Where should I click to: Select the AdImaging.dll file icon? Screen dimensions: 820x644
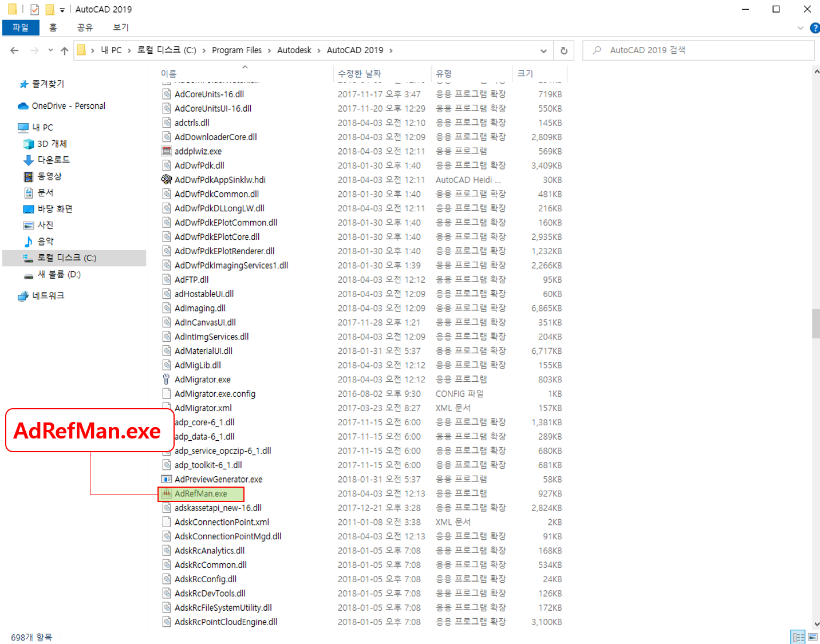coord(167,308)
